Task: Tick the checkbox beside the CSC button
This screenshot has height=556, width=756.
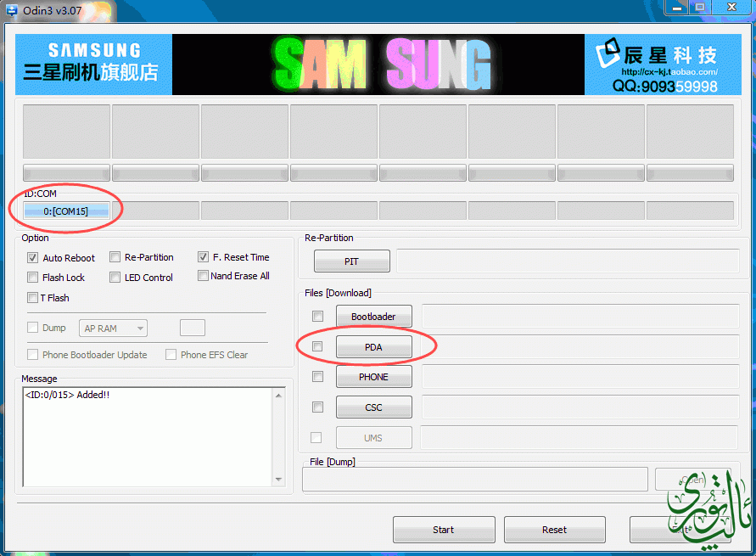Action: tap(317, 407)
